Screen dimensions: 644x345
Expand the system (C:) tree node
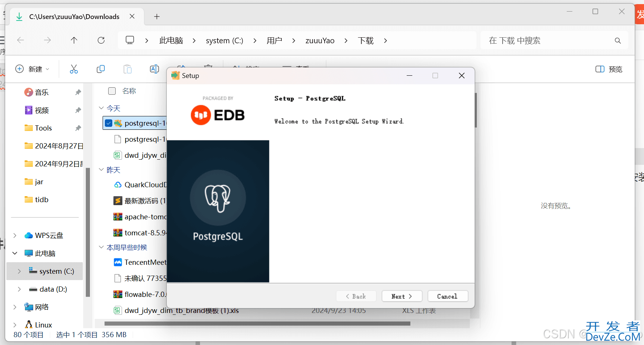click(19, 271)
